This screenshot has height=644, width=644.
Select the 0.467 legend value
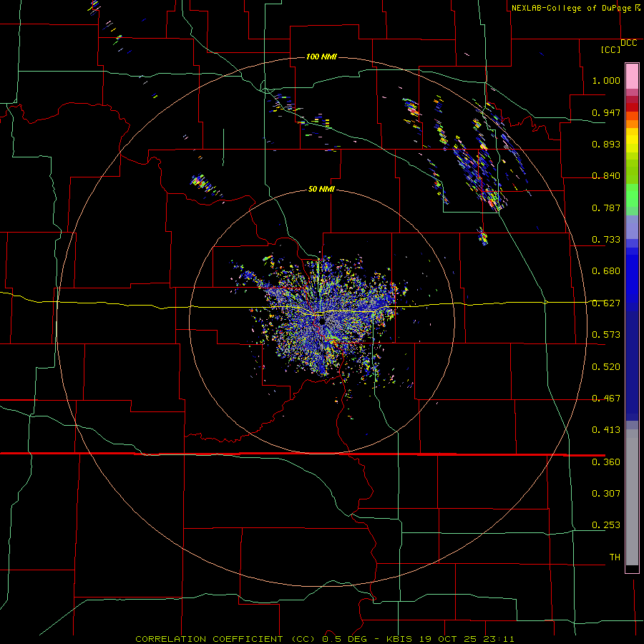pos(606,399)
